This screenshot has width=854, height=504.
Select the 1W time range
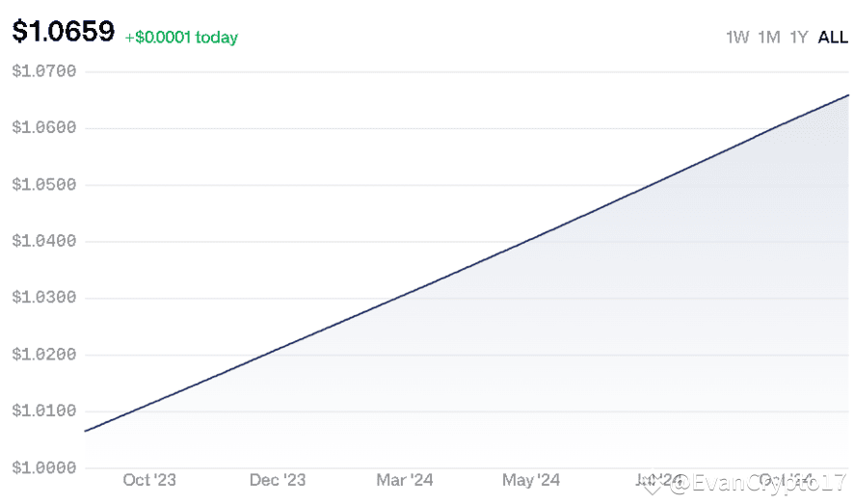click(x=737, y=38)
